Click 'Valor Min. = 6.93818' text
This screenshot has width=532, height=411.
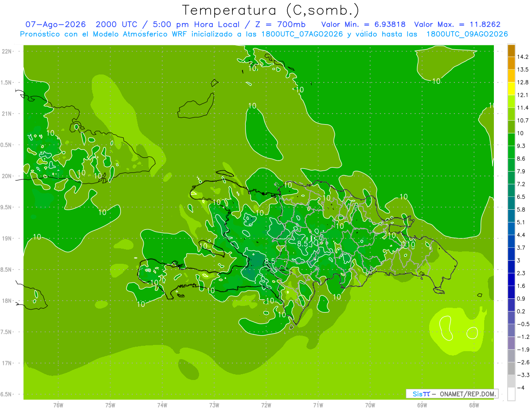pos(363,24)
